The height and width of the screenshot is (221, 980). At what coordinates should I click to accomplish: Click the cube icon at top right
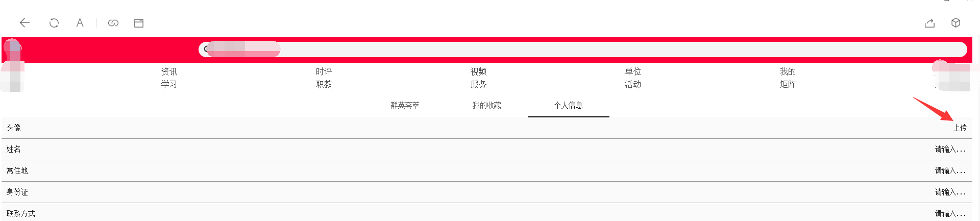(956, 23)
